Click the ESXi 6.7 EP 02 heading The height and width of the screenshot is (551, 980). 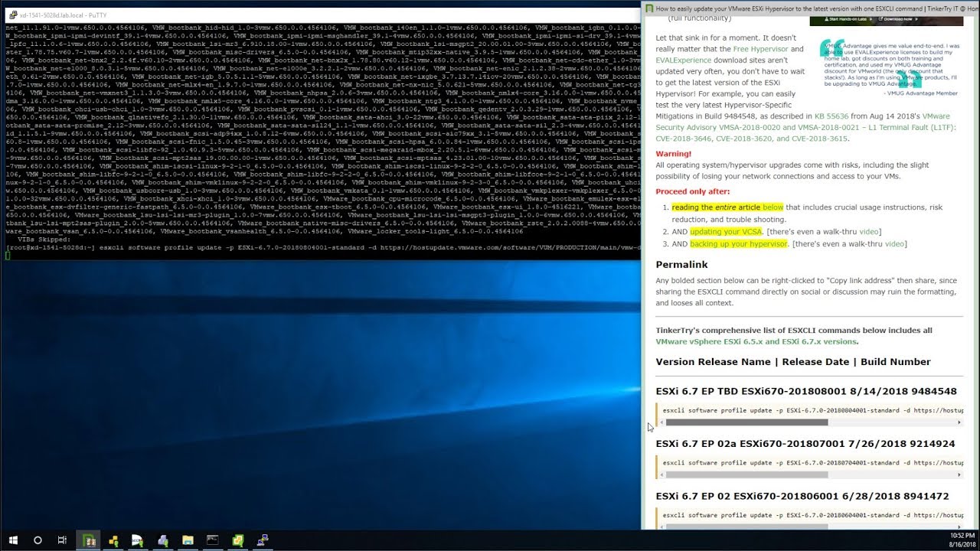[x=802, y=497]
